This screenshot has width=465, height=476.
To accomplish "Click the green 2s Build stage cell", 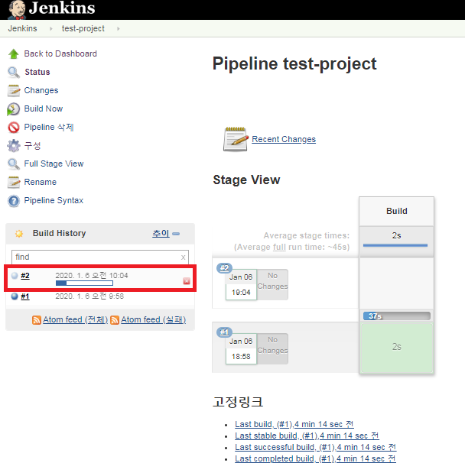I will pyautogui.click(x=397, y=348).
